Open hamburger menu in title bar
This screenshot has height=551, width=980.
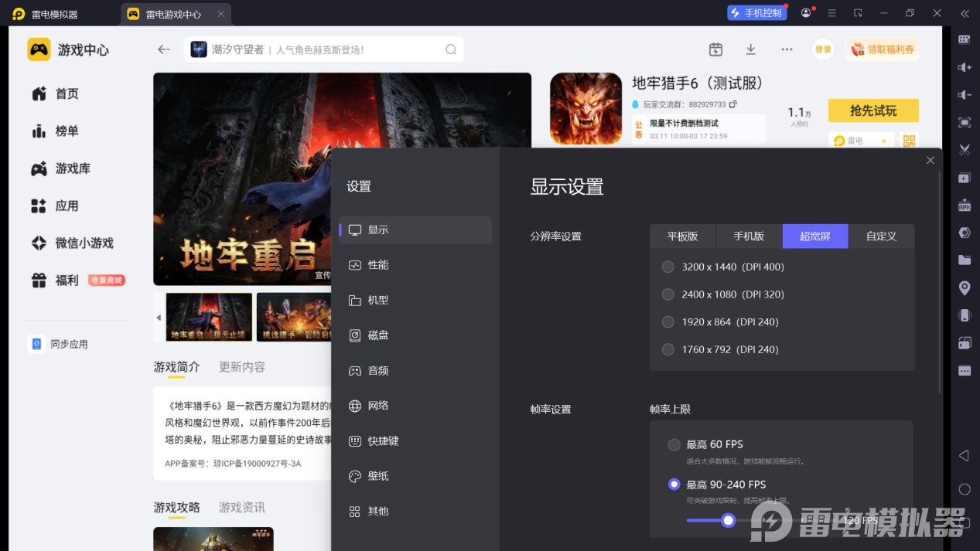coord(831,13)
